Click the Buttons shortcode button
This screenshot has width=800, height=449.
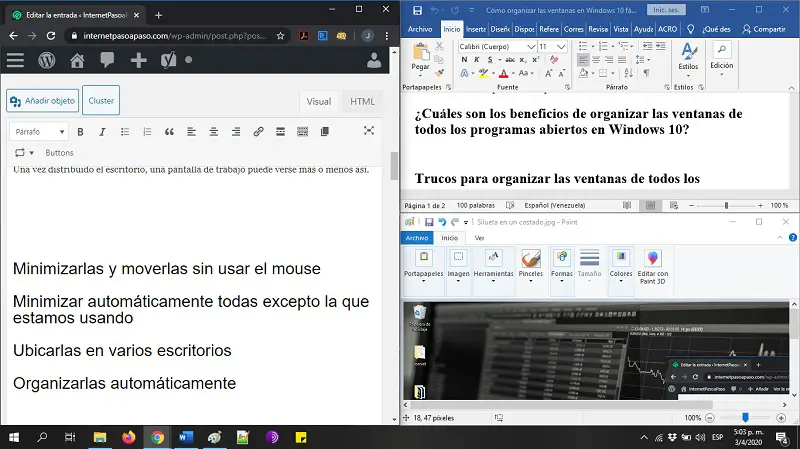[59, 153]
